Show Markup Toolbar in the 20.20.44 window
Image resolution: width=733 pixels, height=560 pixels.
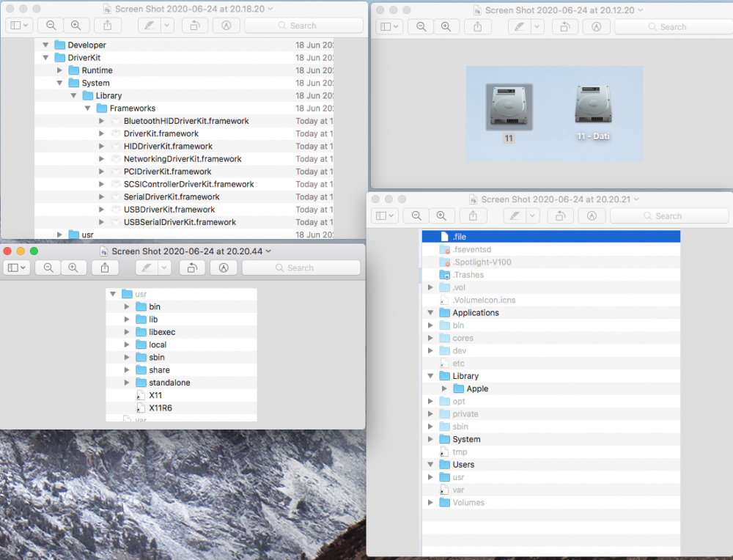pos(224,268)
